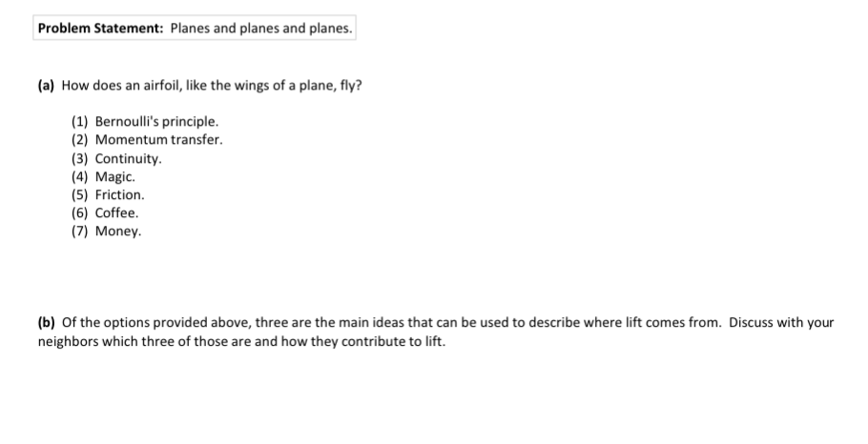Click the "(1)" number marker

pos(80,122)
